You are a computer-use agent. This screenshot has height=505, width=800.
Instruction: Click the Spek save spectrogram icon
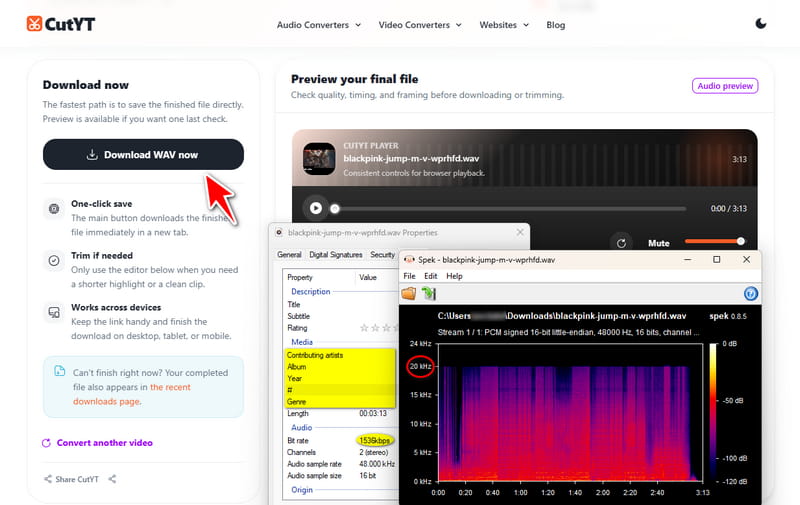tap(429, 293)
